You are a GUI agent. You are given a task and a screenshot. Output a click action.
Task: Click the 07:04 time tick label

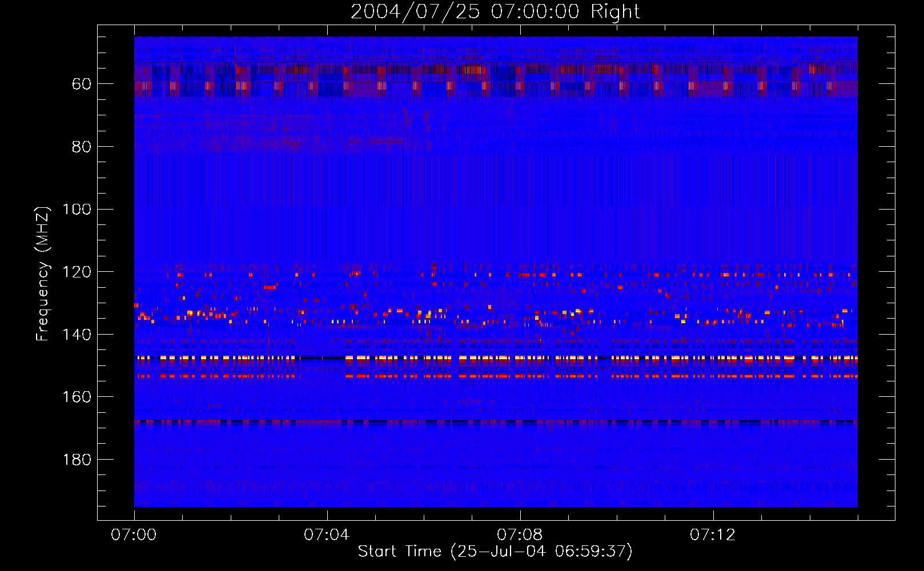[327, 534]
